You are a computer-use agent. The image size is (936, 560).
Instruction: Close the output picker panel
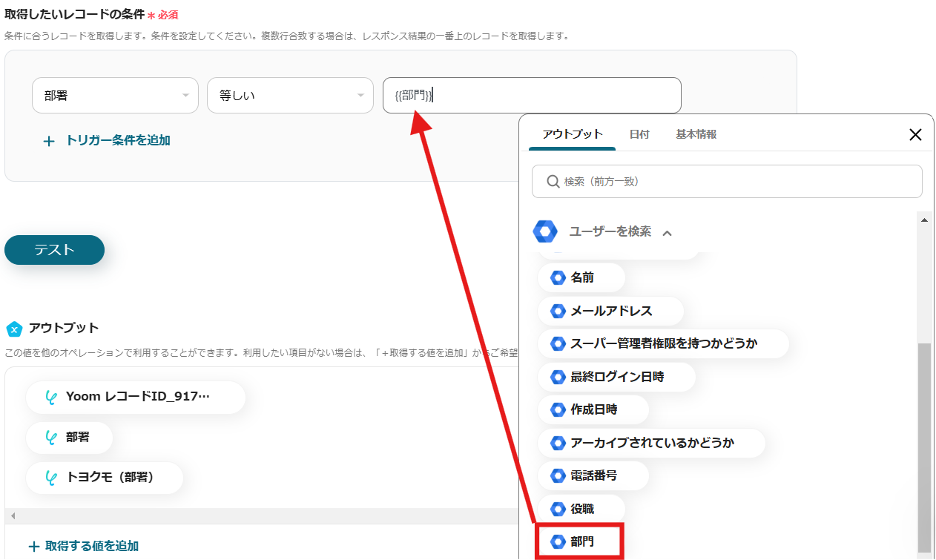pyautogui.click(x=915, y=134)
